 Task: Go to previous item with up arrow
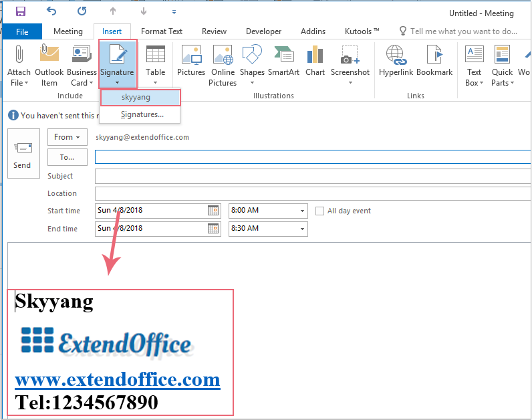click(x=113, y=11)
